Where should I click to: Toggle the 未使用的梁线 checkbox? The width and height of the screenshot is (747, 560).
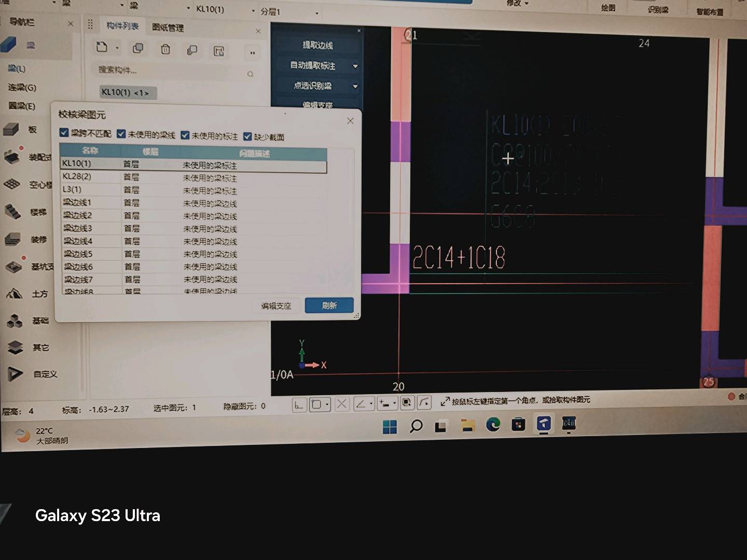(121, 134)
